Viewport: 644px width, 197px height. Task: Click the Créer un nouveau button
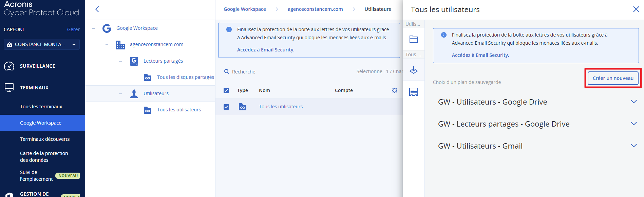613,78
